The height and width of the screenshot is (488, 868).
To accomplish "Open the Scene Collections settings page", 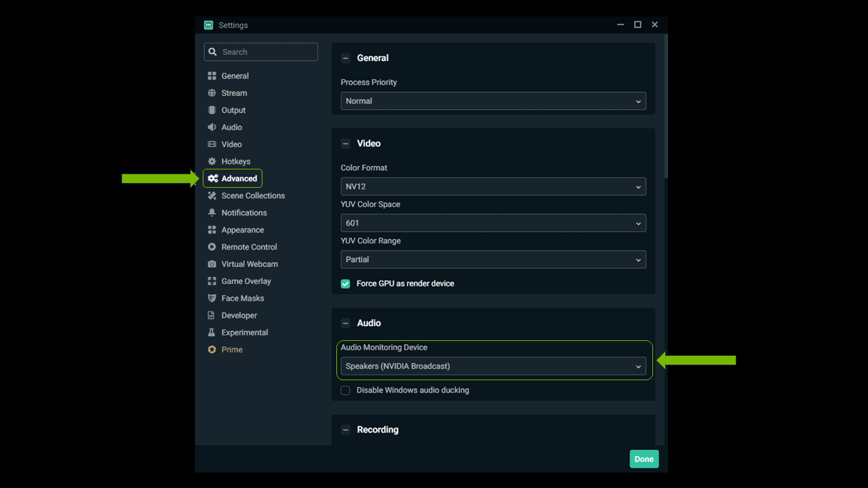I will coord(252,195).
